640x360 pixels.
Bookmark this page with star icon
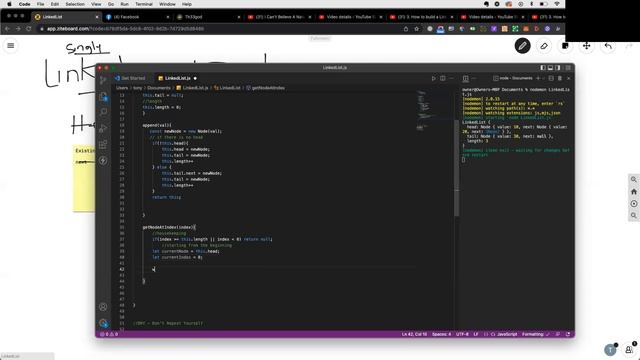(x=416, y=29)
